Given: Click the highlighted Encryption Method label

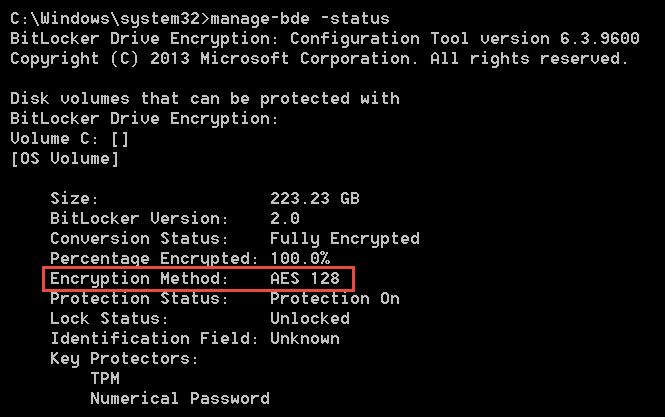Looking at the screenshot, I should pos(139,279).
